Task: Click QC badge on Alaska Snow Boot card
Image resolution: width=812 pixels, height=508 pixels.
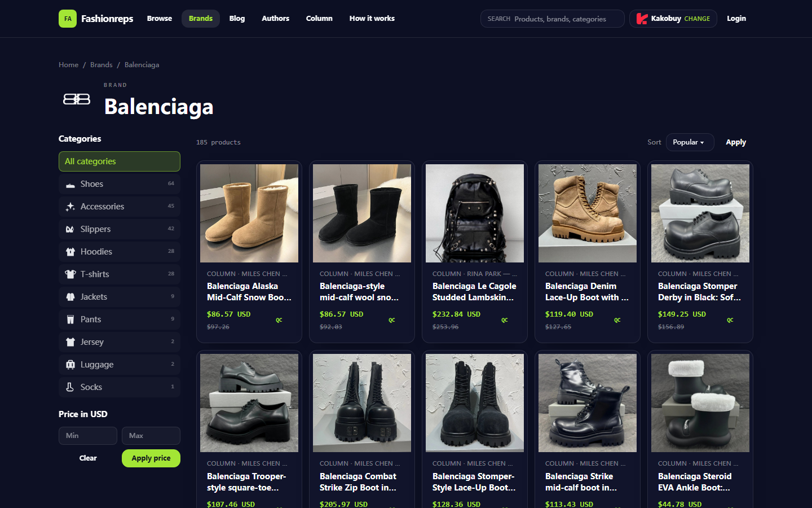Action: pyautogui.click(x=279, y=320)
